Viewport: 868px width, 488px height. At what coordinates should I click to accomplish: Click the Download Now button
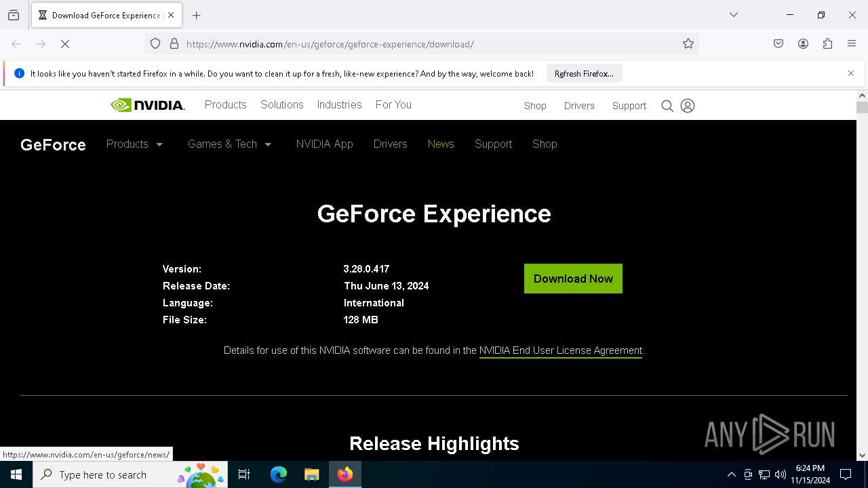pyautogui.click(x=573, y=279)
